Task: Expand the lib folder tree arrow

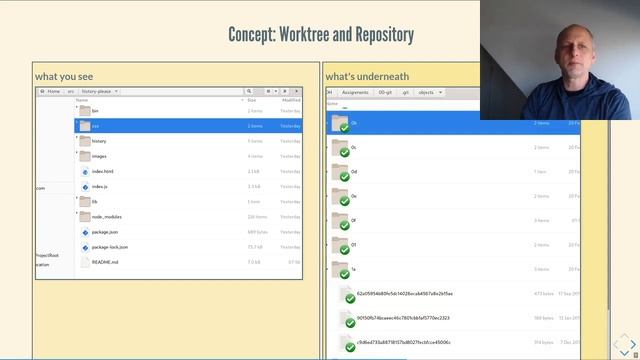Action: click(77, 198)
